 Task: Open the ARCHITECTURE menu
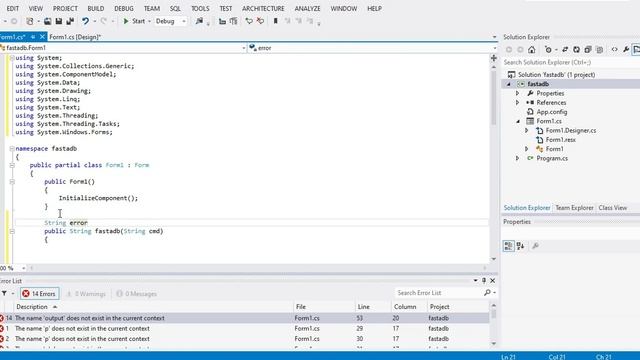(263, 9)
